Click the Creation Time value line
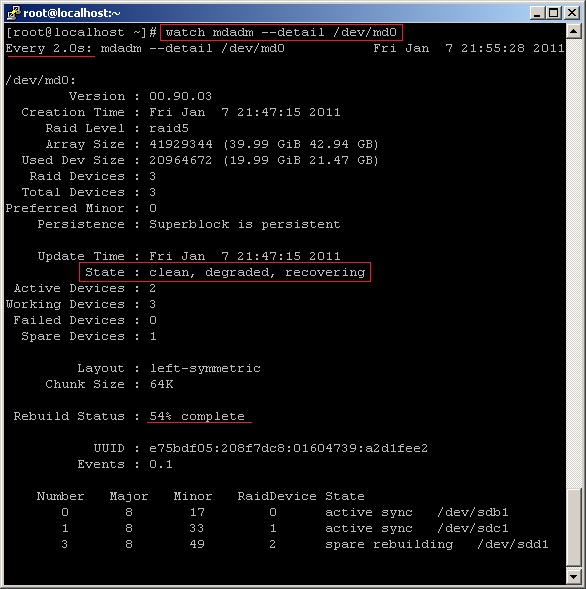586x589 pixels. pyautogui.click(x=245, y=112)
